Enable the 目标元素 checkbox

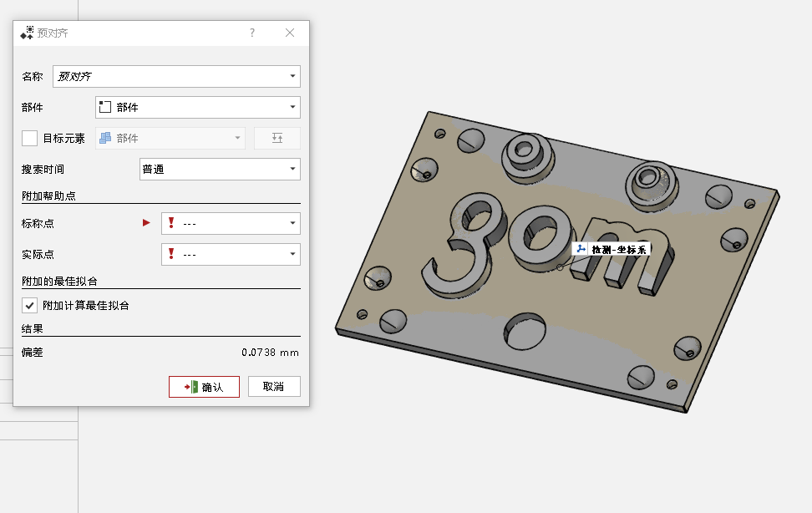[30, 139]
